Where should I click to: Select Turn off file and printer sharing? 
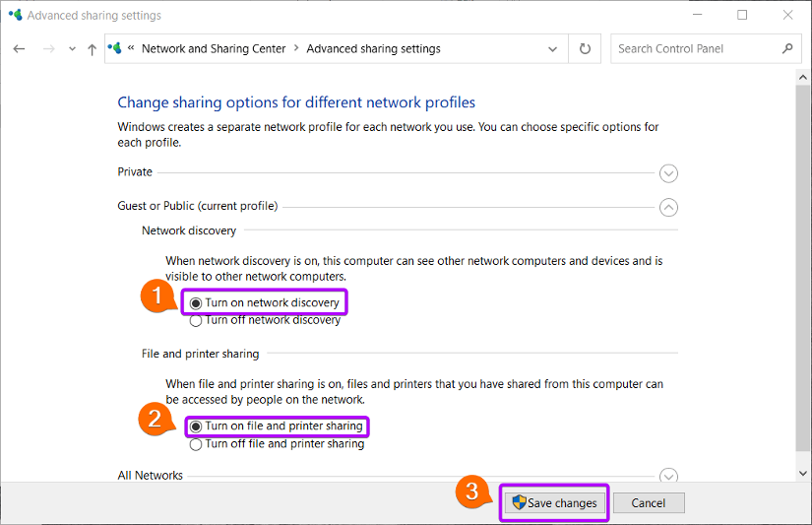coord(277,444)
